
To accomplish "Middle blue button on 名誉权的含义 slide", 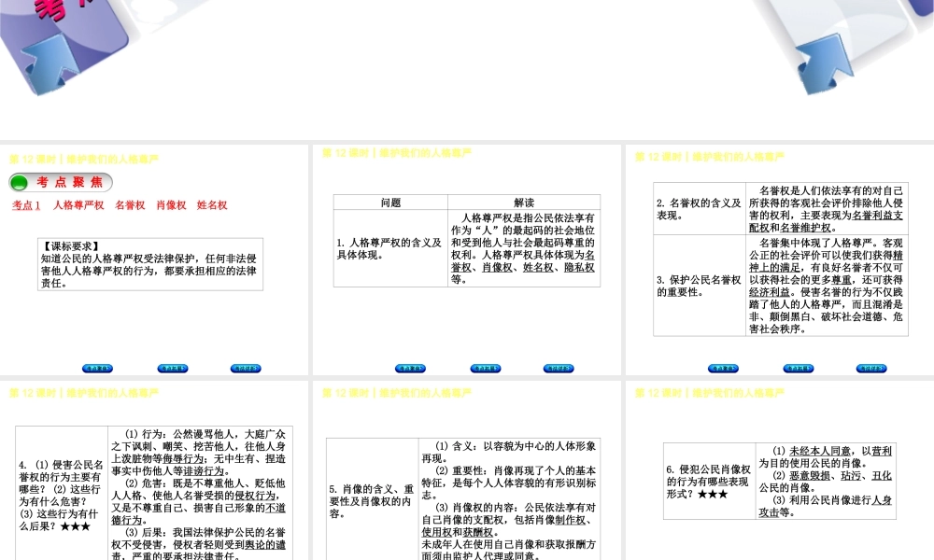I will coord(798,369).
